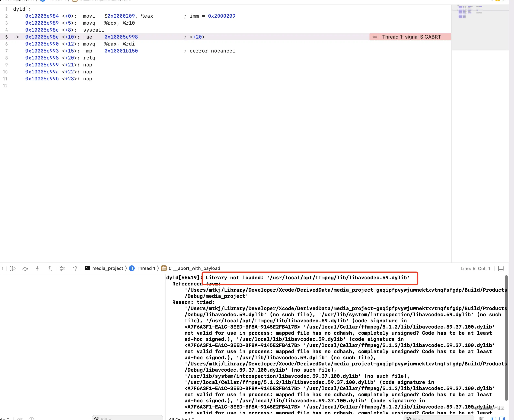Hide the debug area toggle button
This screenshot has width=514, height=420.
click(x=501, y=268)
